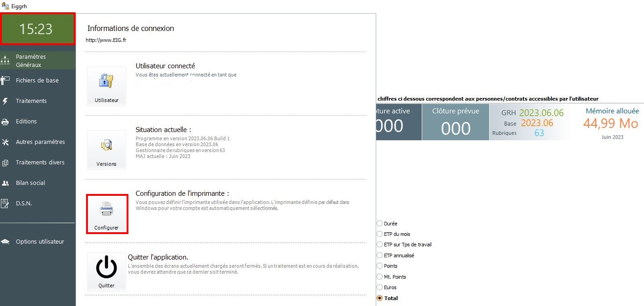This screenshot has height=306, width=644.
Task: Click the D.S.N. document icon
Action: (x=5, y=204)
